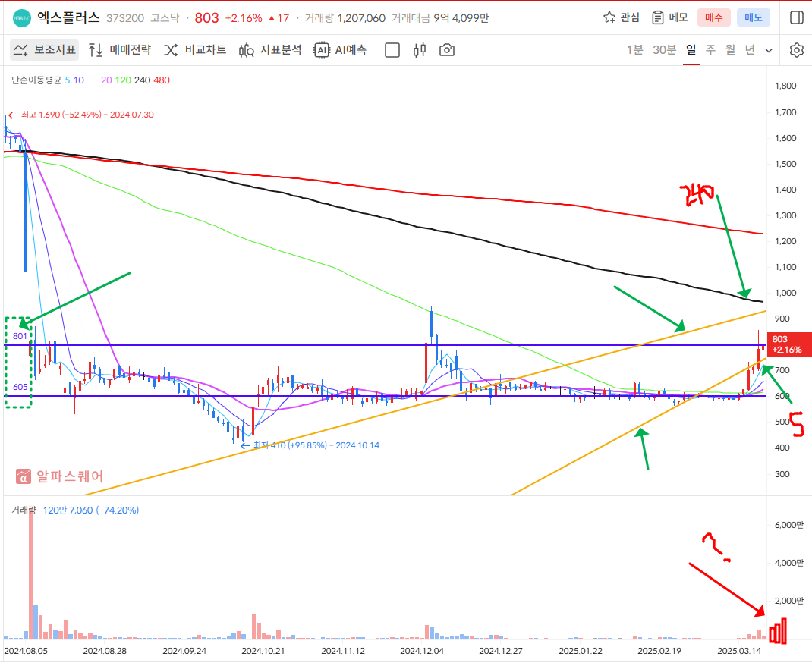Select 일 daily timeframe tab
The width and height of the screenshot is (812, 666).
tap(691, 49)
